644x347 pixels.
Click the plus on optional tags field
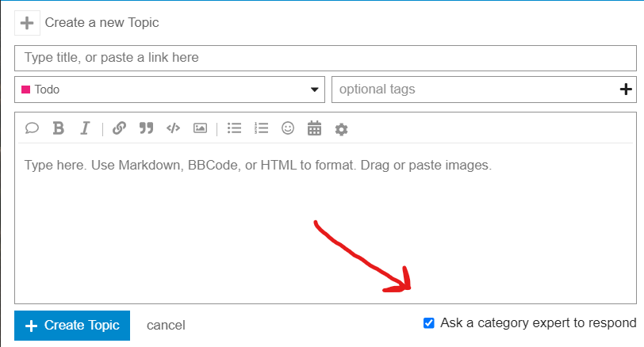point(626,89)
